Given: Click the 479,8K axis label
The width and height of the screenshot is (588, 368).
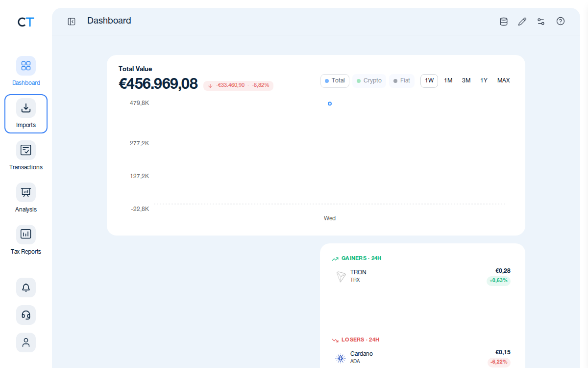Looking at the screenshot, I should (x=139, y=103).
